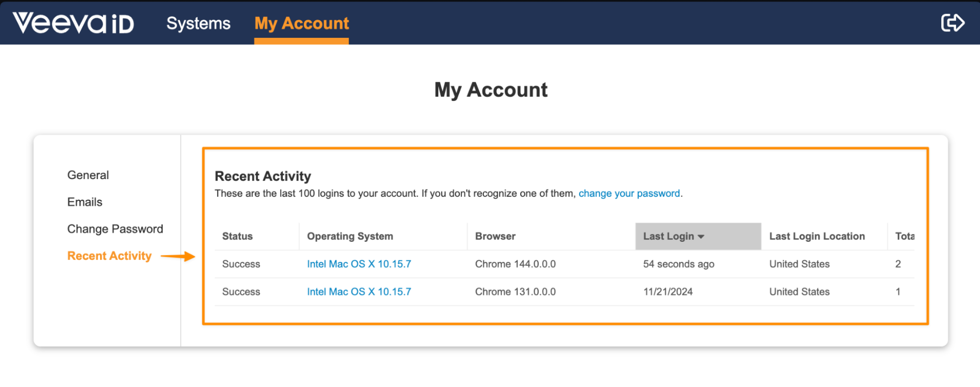Click the partially visible Total column header
This screenshot has height=387, width=980.
pyautogui.click(x=905, y=236)
